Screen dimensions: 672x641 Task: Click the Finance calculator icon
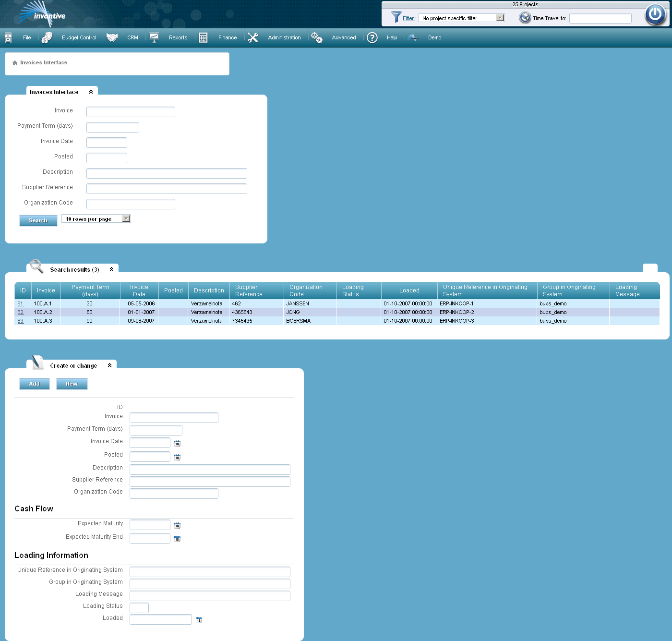click(203, 37)
